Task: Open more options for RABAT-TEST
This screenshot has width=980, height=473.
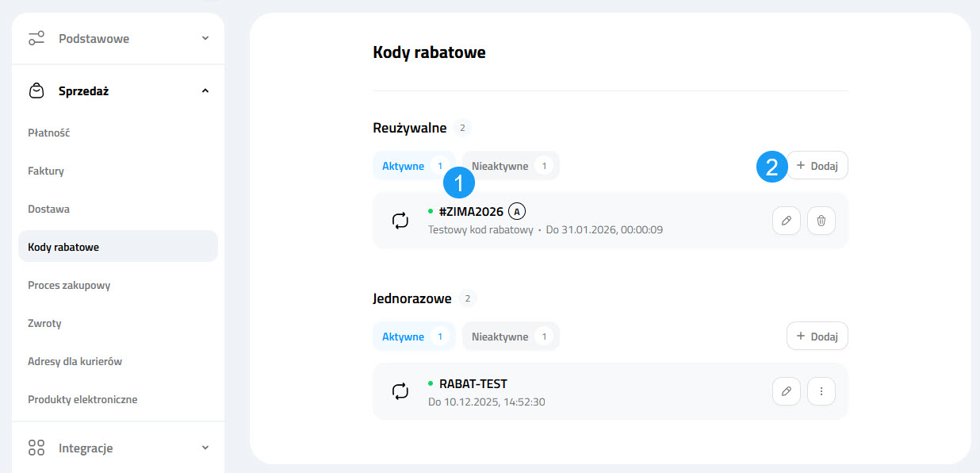Action: point(821,391)
